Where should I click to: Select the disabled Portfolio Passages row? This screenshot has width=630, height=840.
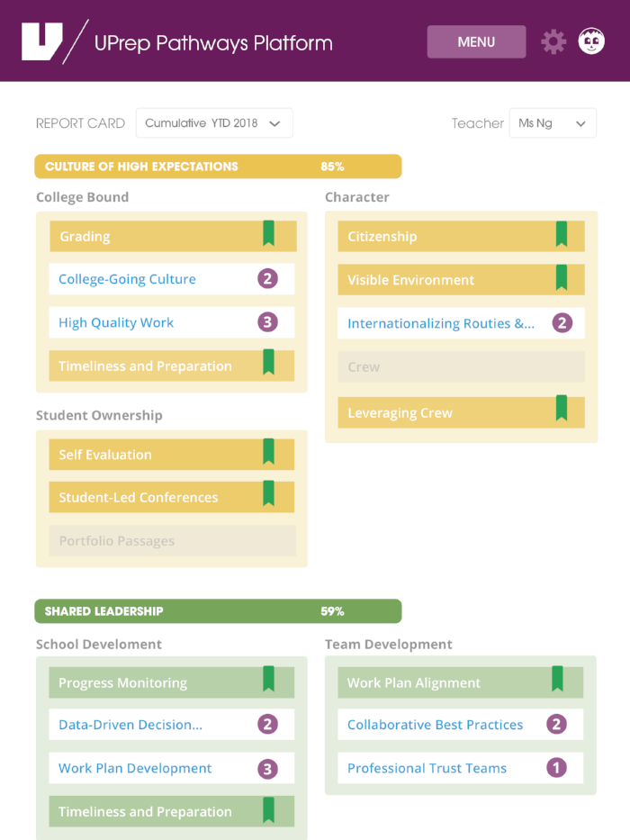tap(173, 540)
